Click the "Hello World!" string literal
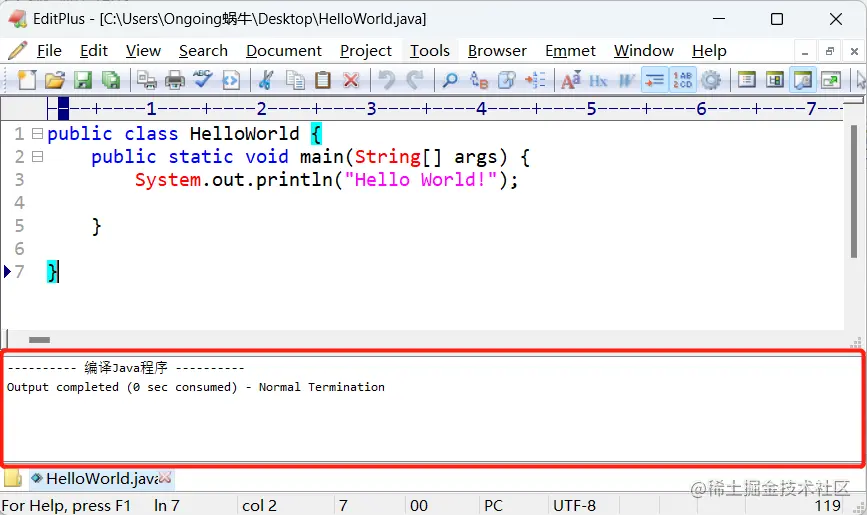This screenshot has width=867, height=515. pos(421,180)
